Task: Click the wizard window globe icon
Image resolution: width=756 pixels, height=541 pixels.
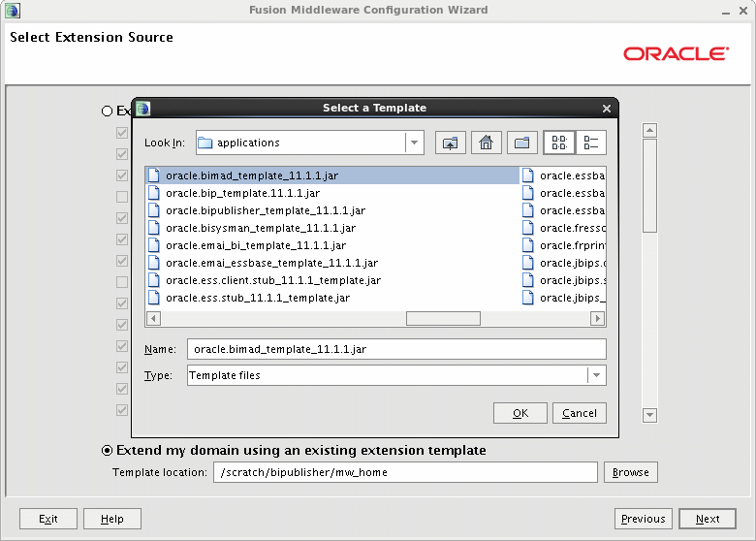Action: tap(13, 10)
